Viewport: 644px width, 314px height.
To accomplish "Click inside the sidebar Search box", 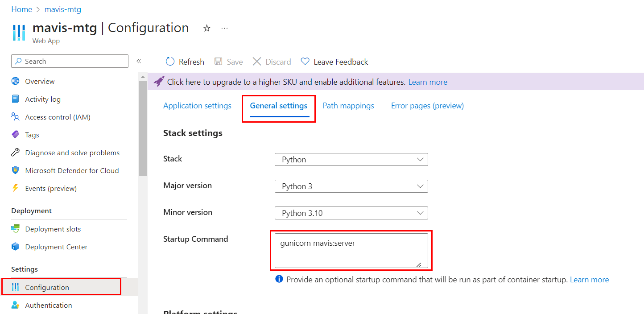I will (70, 61).
